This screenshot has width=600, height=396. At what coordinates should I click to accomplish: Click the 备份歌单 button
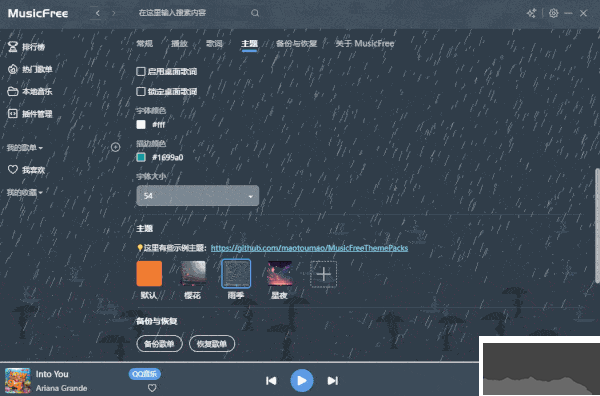(159, 344)
